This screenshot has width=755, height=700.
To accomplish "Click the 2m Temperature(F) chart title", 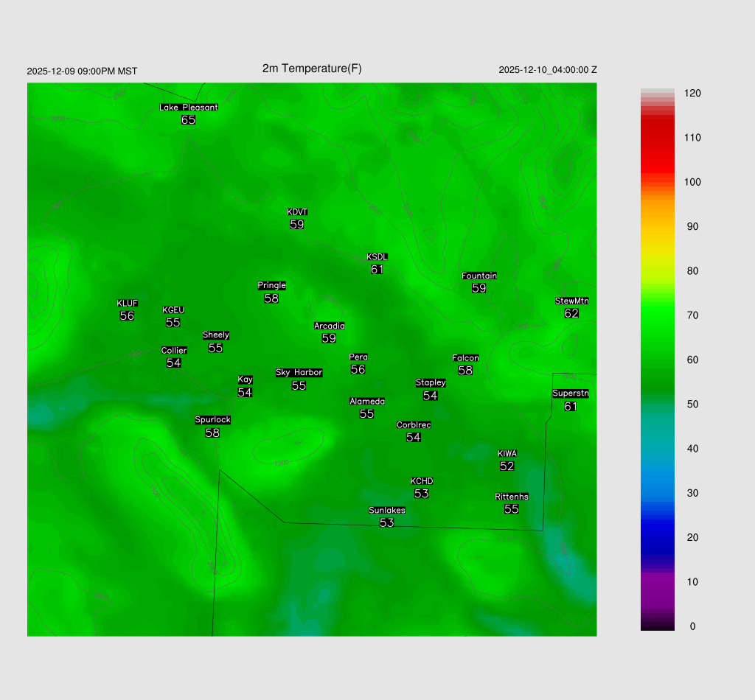I will coord(312,69).
